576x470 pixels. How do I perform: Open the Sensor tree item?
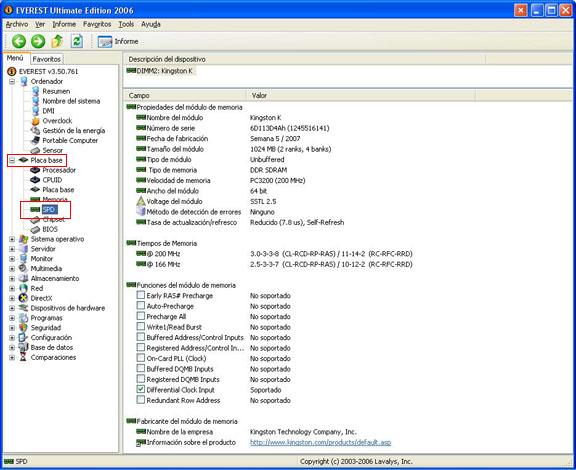[x=52, y=150]
